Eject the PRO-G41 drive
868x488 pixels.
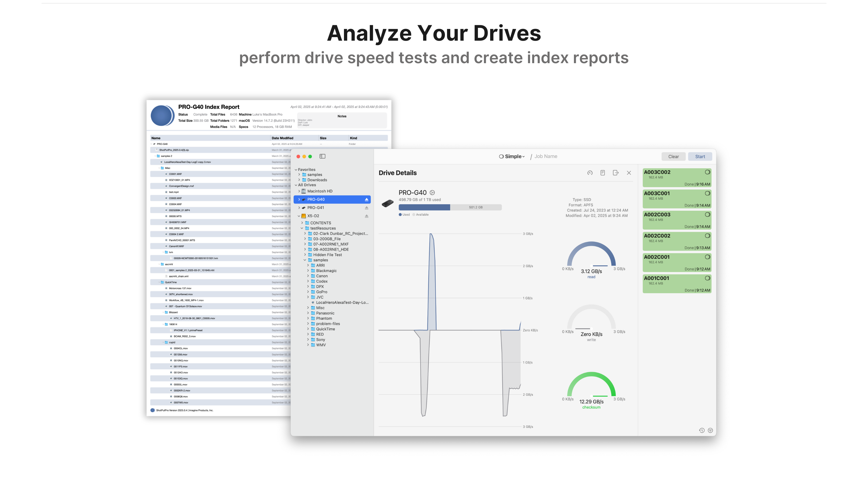[x=367, y=208]
